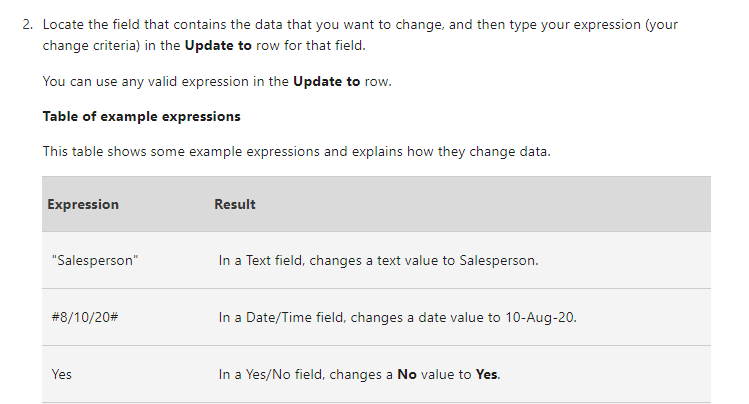The width and height of the screenshot is (749, 404).
Task: Click the 'In a Text field' result cell
Action: (x=378, y=260)
